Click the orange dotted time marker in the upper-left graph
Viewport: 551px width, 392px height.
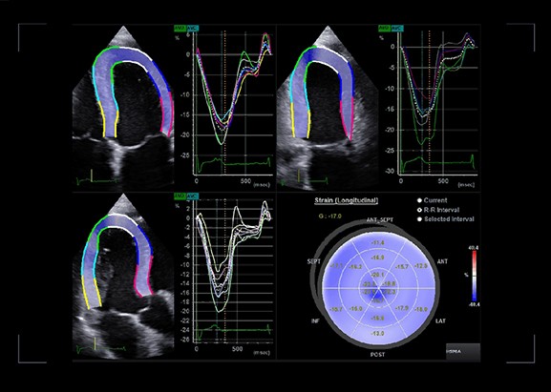(225, 102)
